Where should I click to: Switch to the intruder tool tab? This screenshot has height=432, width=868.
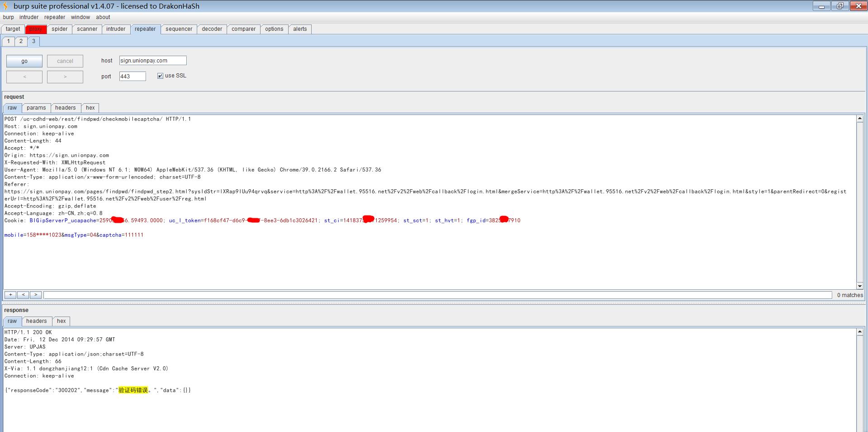click(x=116, y=29)
